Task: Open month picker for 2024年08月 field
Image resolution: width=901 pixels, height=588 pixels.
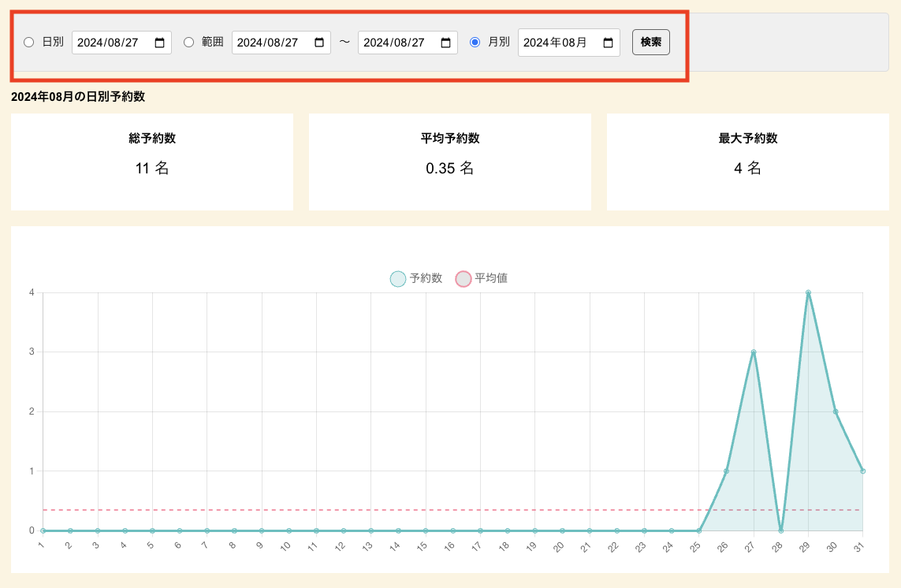Action: point(608,43)
